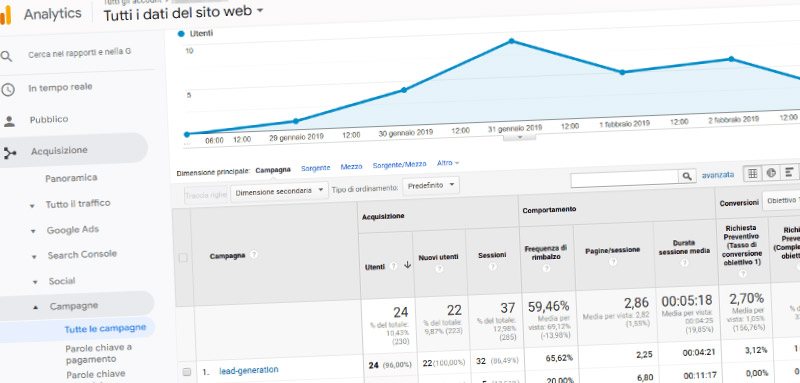Select Sorgente/Mezzo primary dimension
The width and height of the screenshot is (800, 383).
point(399,165)
